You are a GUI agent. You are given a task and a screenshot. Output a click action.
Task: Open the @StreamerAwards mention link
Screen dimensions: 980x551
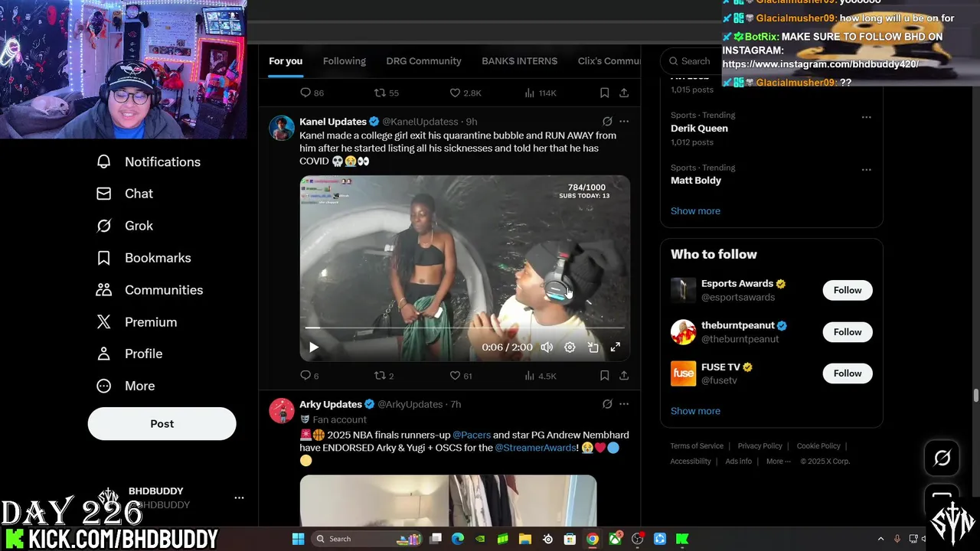(x=535, y=448)
